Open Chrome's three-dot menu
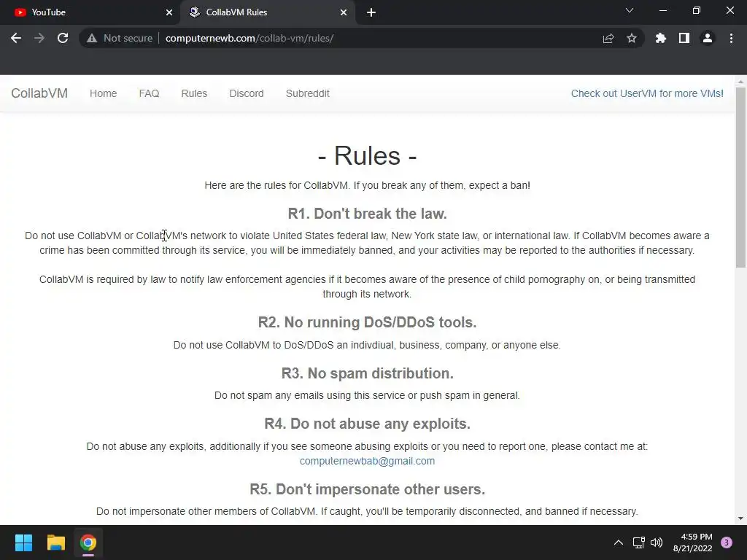This screenshot has width=747, height=560. pyautogui.click(x=731, y=38)
